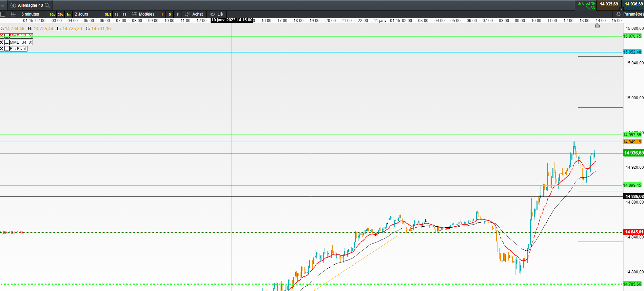Open the hamburger menu at top-left
The image size is (644, 291).
pos(2,5)
